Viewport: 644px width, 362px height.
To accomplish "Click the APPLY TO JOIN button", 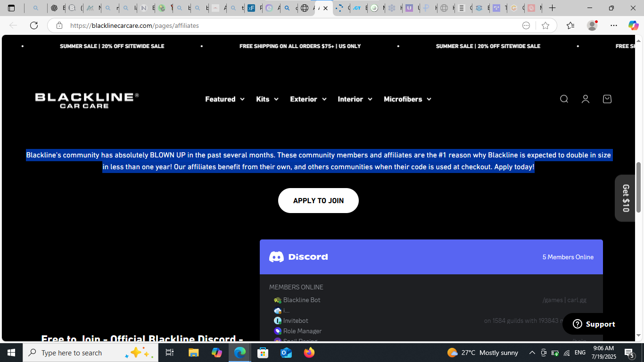I will click(x=318, y=201).
